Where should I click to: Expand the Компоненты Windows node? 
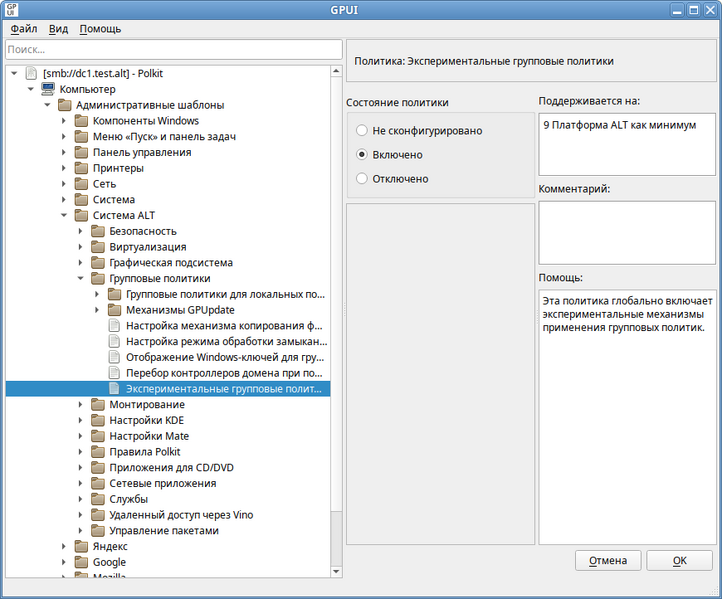tap(64, 121)
